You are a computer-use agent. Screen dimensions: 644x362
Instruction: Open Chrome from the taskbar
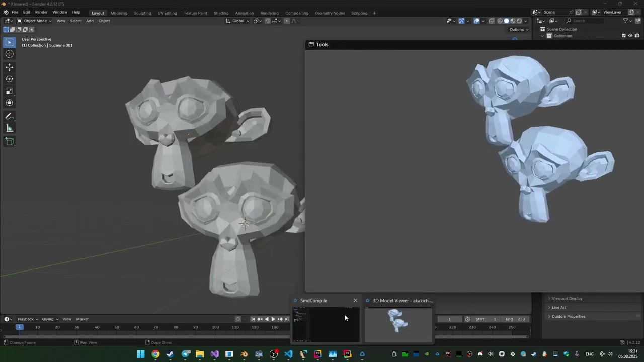coord(155,354)
